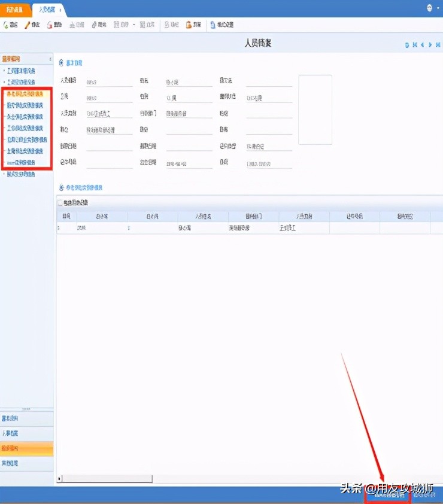Click the 人员类别 input field

point(110,114)
